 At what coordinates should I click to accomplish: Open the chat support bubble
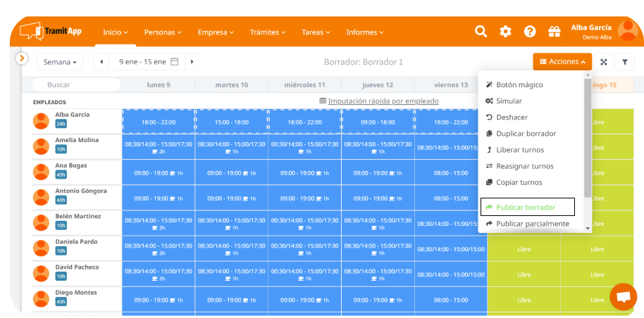tap(623, 297)
